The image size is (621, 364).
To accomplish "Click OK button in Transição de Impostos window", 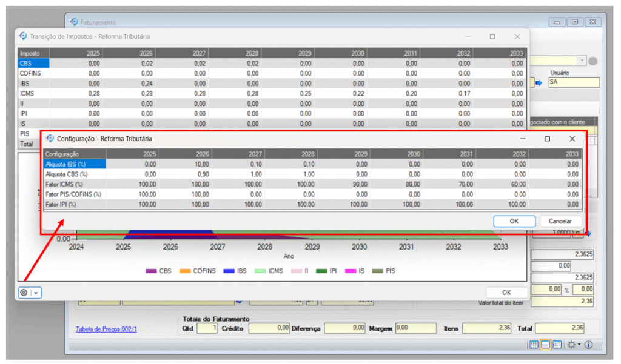I will pyautogui.click(x=506, y=293).
